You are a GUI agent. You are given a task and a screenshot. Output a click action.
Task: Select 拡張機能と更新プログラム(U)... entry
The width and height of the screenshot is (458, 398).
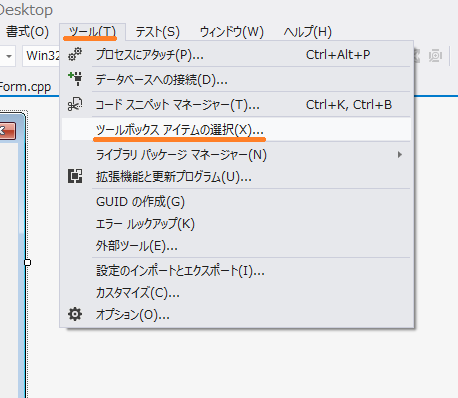click(x=236, y=177)
